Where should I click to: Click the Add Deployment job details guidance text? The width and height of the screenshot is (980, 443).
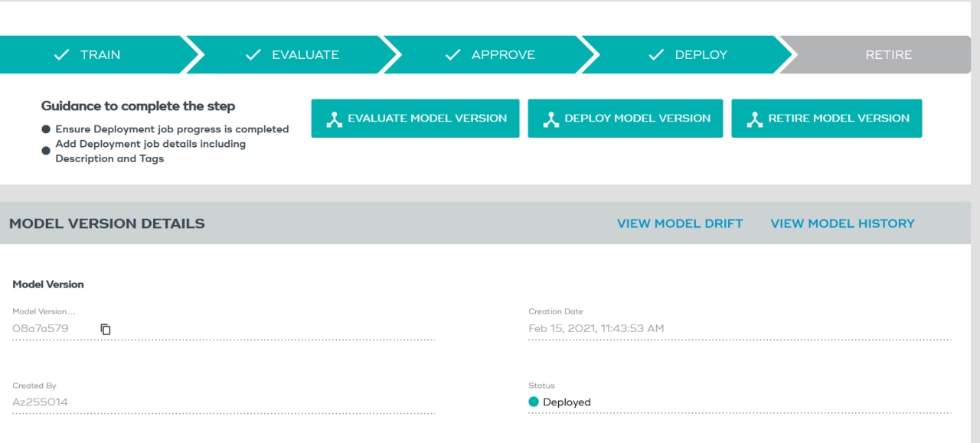151,151
